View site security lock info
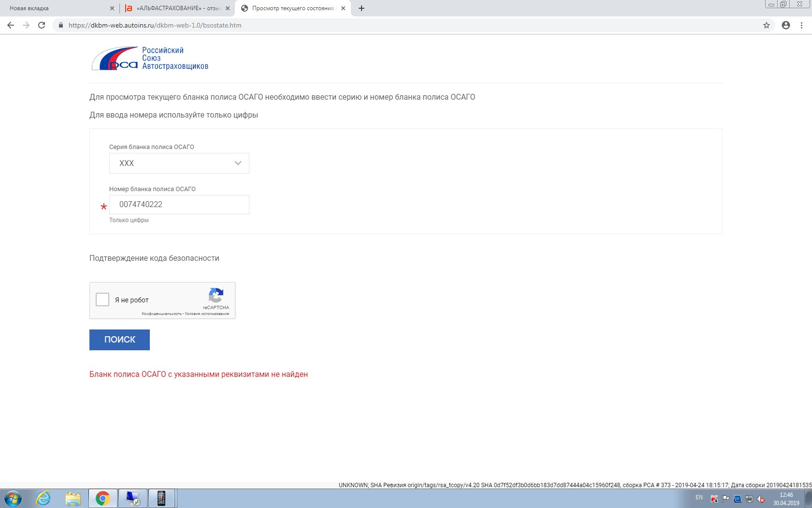The image size is (812, 508). tap(60, 25)
